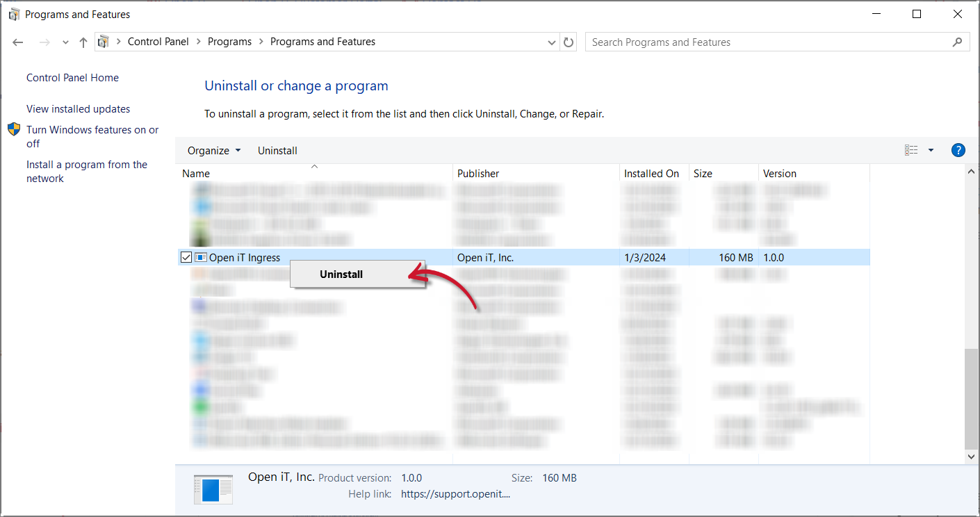
Task: Click the back navigation arrow
Action: (x=17, y=42)
